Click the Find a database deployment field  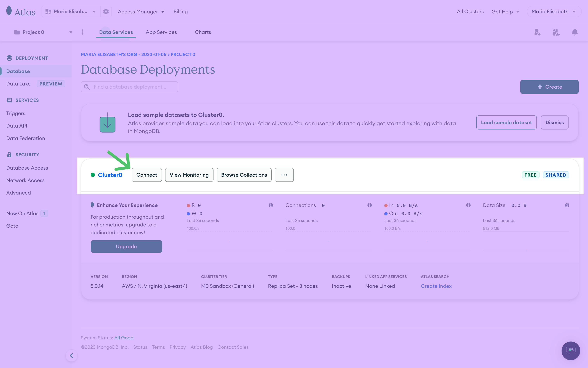tap(129, 87)
